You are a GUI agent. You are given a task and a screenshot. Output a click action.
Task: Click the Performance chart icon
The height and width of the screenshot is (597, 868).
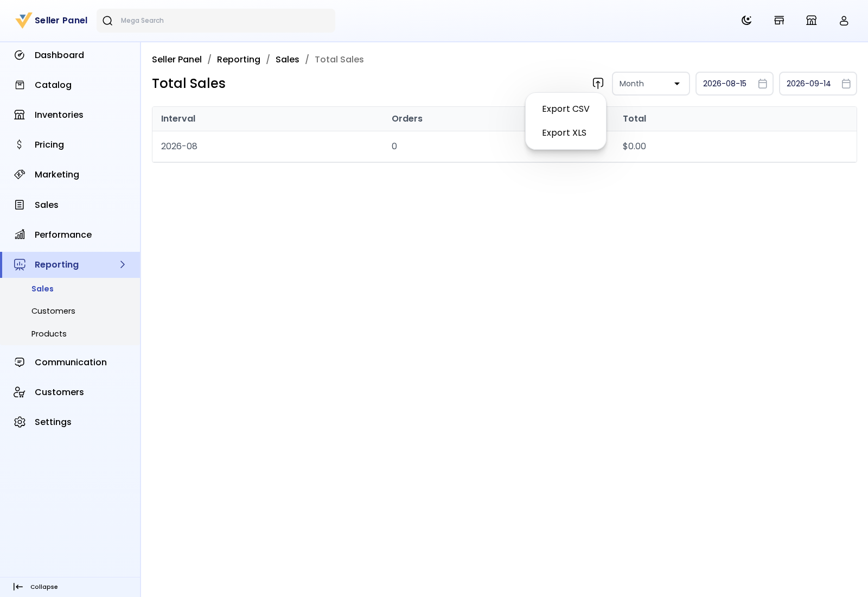(x=20, y=235)
